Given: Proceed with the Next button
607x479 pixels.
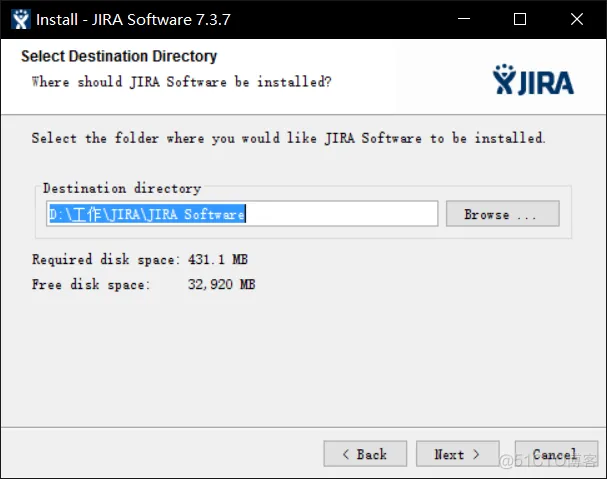Looking at the screenshot, I should pos(458,454).
